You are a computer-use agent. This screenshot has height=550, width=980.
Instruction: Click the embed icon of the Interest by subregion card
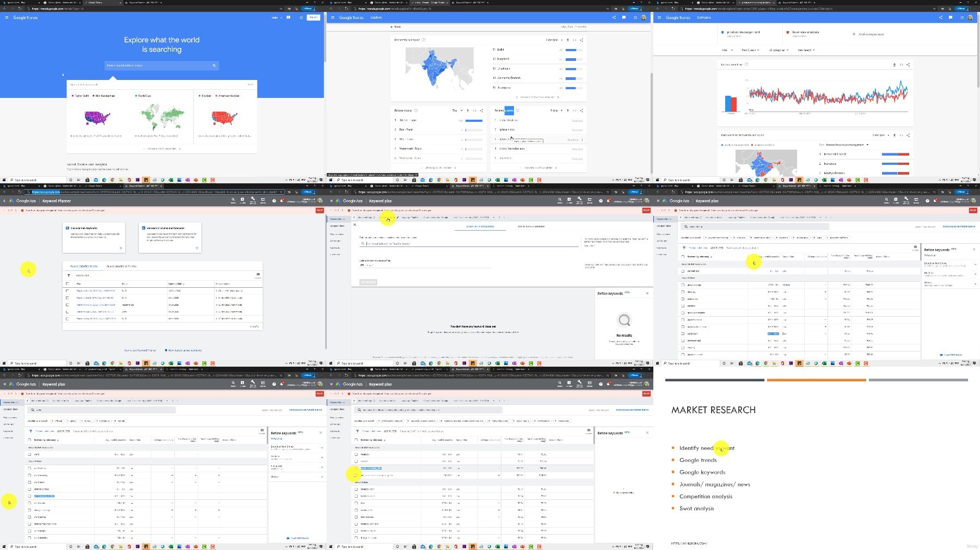[x=574, y=40]
